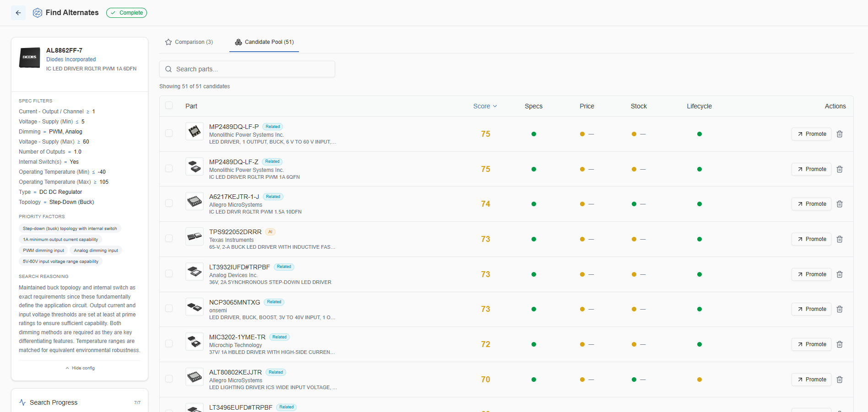Delete the MP2489DQ-LF-P candidate with trash icon
This screenshot has height=412, width=868.
[x=840, y=134]
